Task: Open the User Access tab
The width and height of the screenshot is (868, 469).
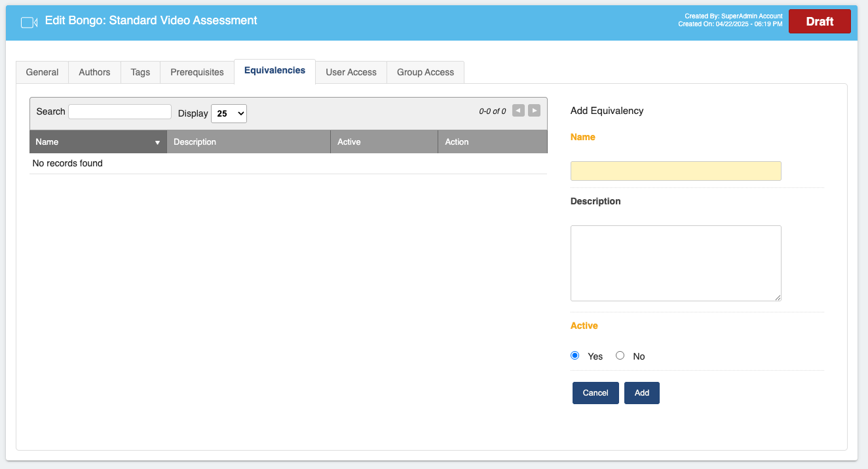Action: 351,72
